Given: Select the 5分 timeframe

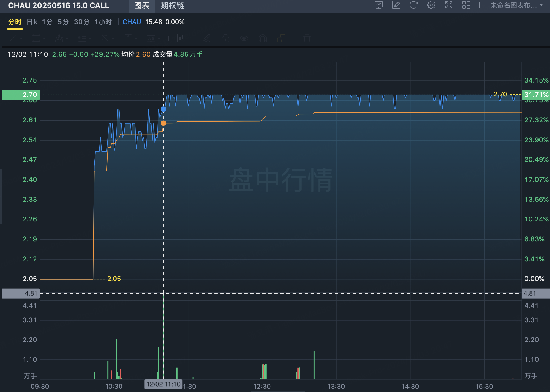Looking at the screenshot, I should tap(63, 22).
